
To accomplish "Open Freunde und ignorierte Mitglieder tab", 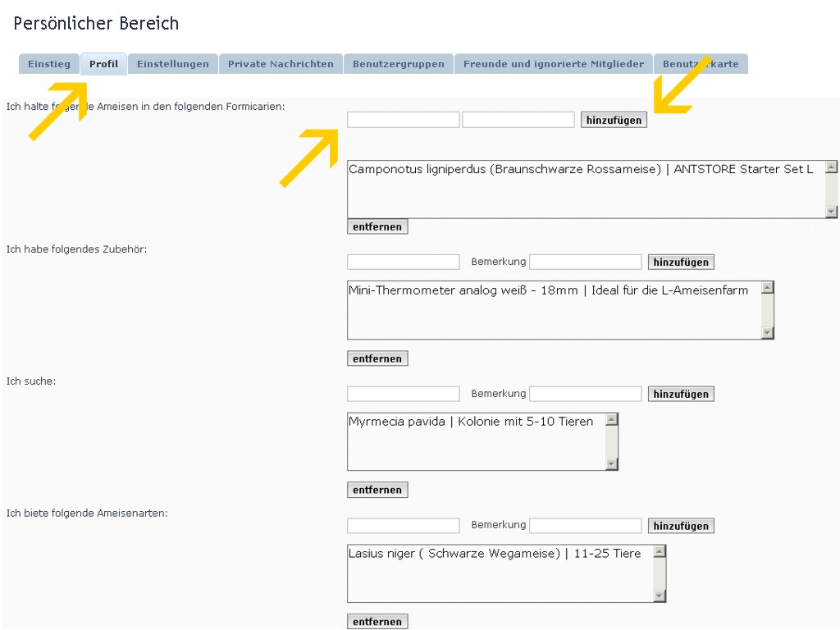I will [x=554, y=64].
